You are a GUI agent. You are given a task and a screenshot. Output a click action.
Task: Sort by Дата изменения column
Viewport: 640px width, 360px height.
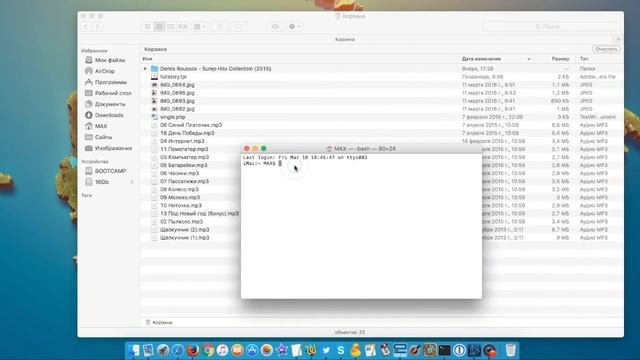pos(482,59)
